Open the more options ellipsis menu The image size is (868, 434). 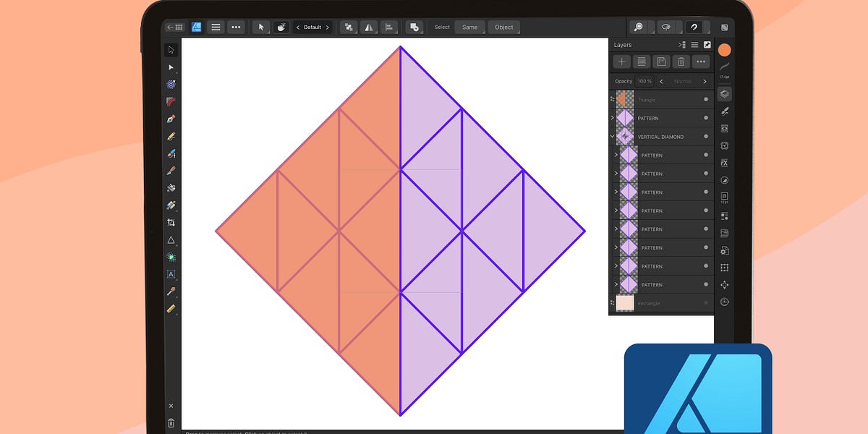236,27
